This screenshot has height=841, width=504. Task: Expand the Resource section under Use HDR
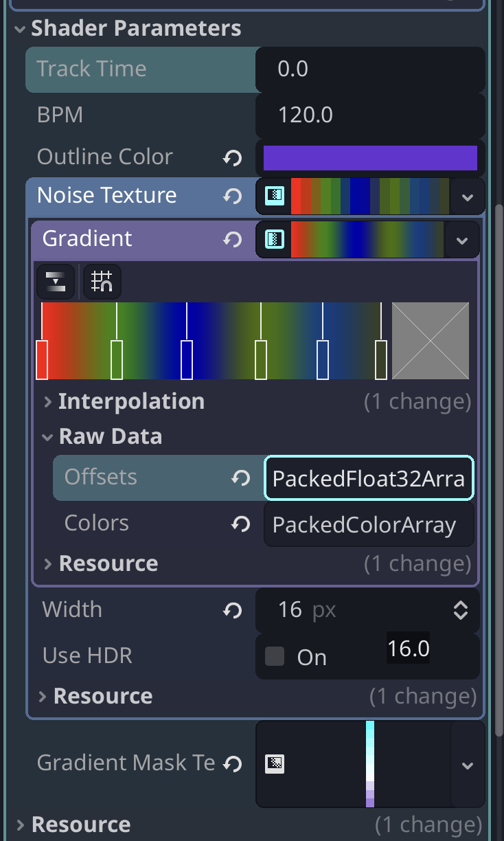tap(43, 696)
